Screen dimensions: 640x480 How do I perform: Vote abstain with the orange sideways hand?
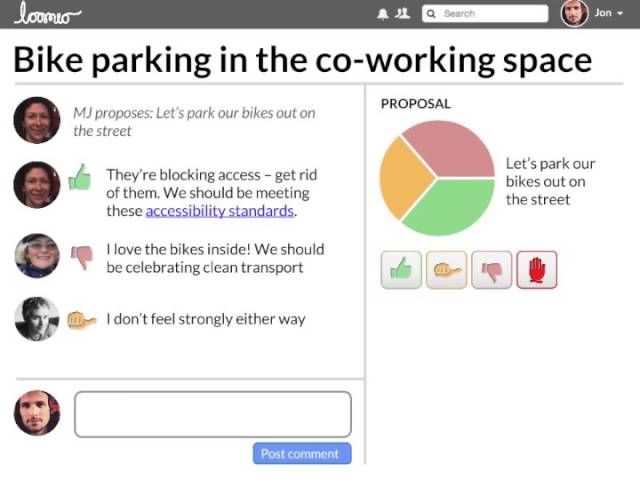click(x=447, y=270)
